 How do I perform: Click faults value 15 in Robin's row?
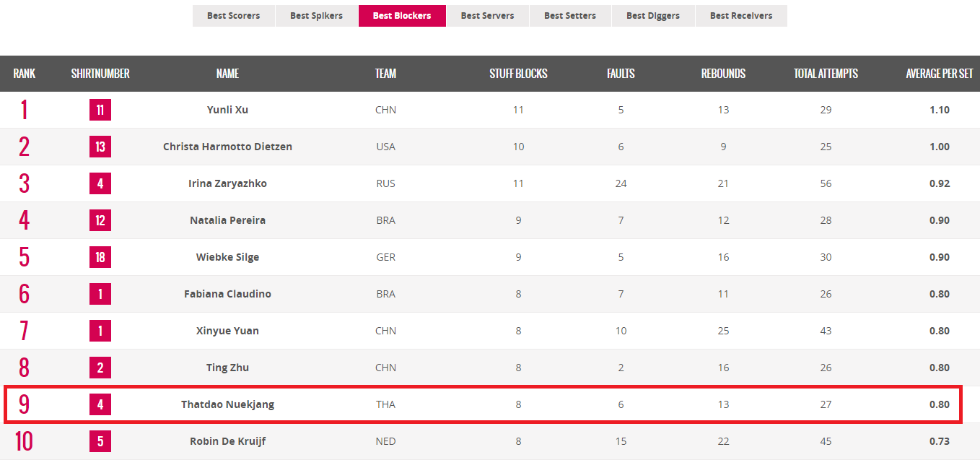pyautogui.click(x=621, y=441)
